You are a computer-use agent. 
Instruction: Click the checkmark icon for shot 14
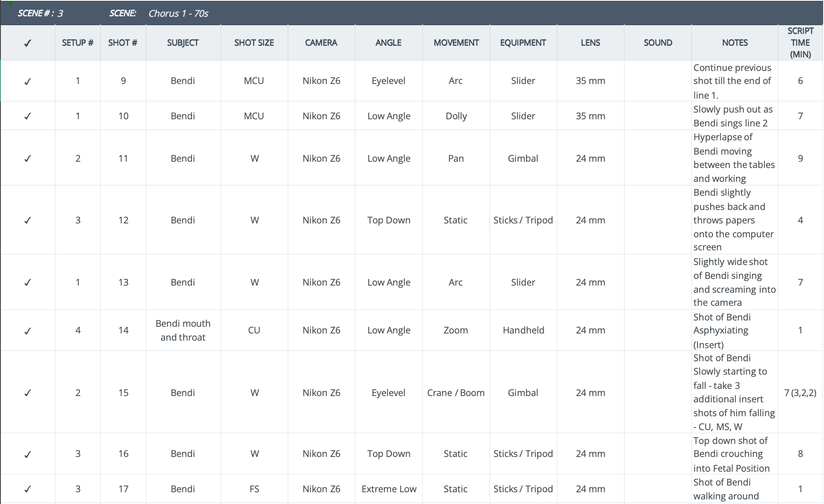pos(28,331)
